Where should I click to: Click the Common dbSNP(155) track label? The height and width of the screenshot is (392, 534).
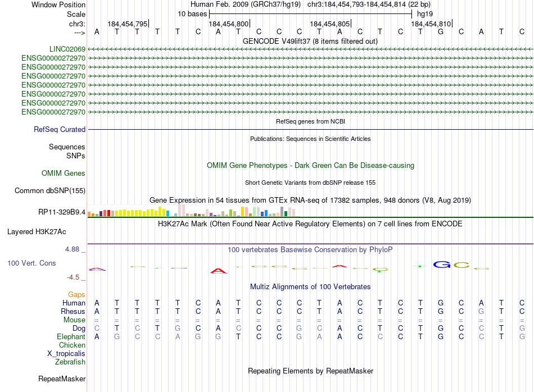49,190
